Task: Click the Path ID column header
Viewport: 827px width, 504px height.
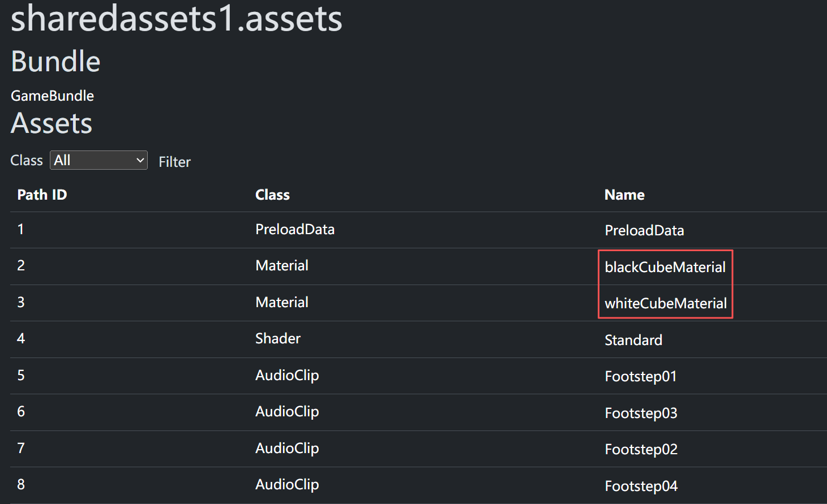Action: tap(42, 195)
